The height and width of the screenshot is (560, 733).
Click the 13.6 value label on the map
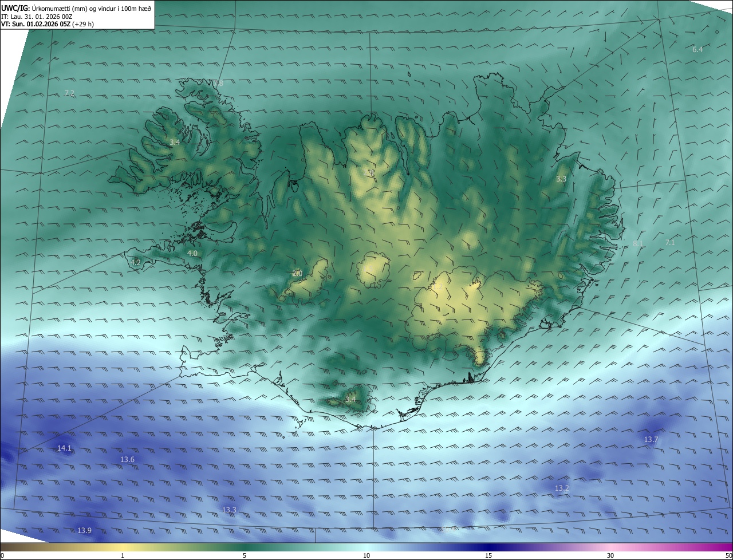tap(127, 459)
